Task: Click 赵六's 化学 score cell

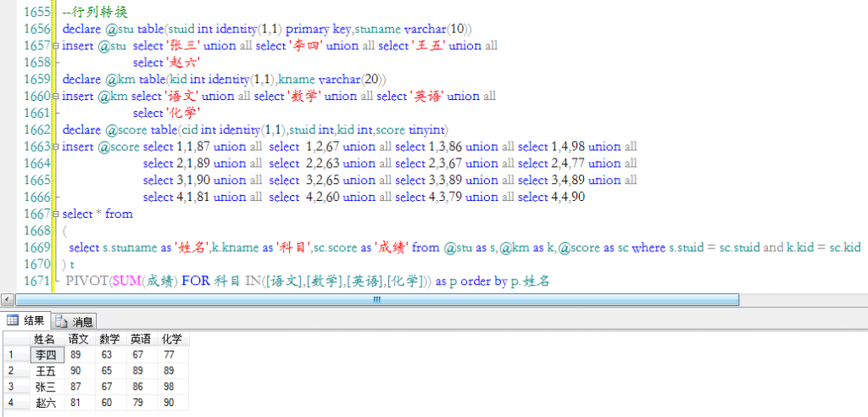Action: tap(173, 403)
